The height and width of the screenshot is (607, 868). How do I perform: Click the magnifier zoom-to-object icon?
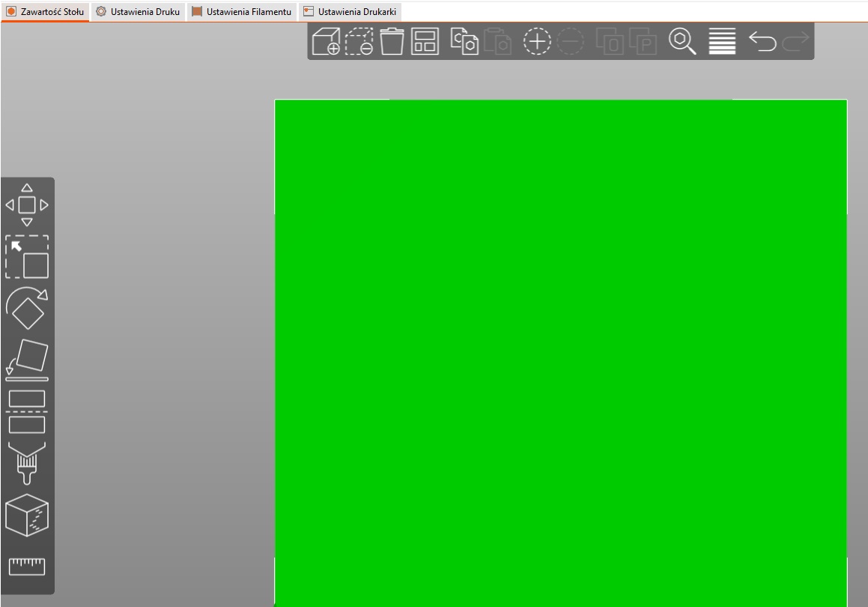pos(682,42)
